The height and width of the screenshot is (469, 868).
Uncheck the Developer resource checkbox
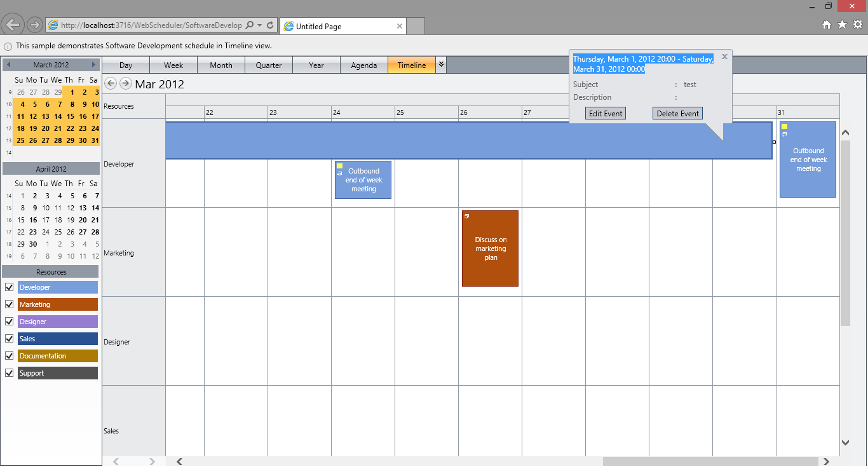pos(10,287)
